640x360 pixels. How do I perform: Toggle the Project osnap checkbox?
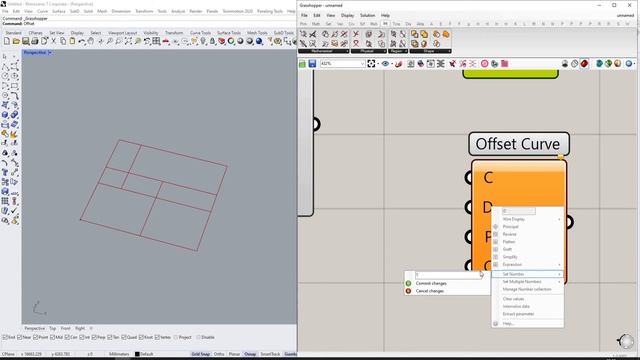(176, 338)
